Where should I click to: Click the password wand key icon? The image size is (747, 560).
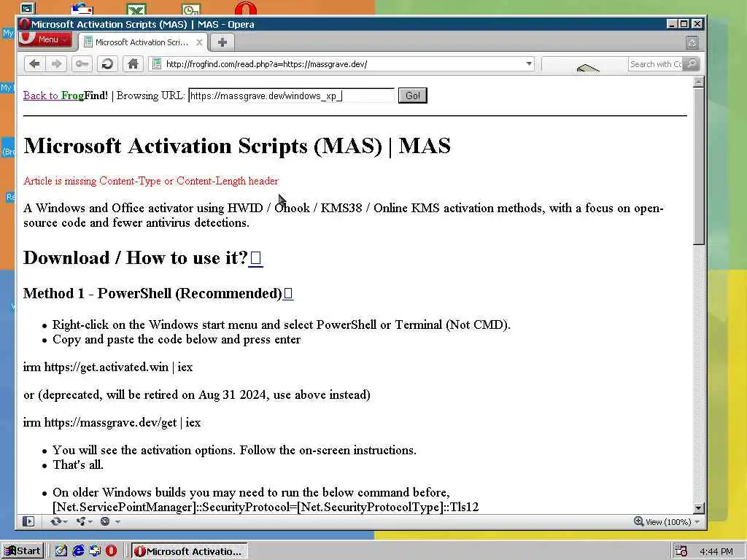click(82, 64)
